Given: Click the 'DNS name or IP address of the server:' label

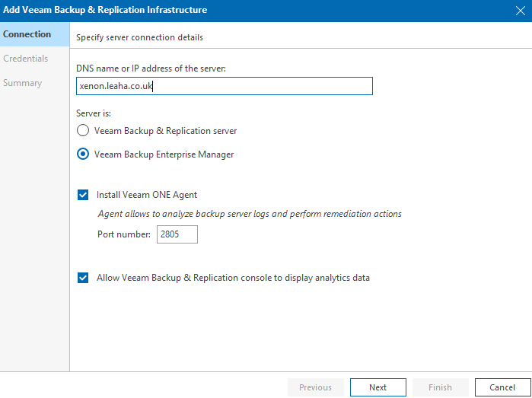Looking at the screenshot, I should click(x=151, y=68).
